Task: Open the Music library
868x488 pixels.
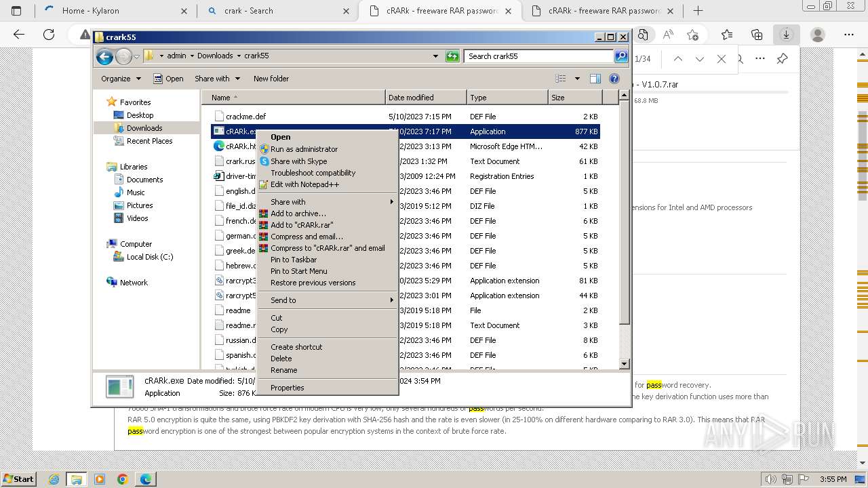Action: pyautogui.click(x=136, y=192)
